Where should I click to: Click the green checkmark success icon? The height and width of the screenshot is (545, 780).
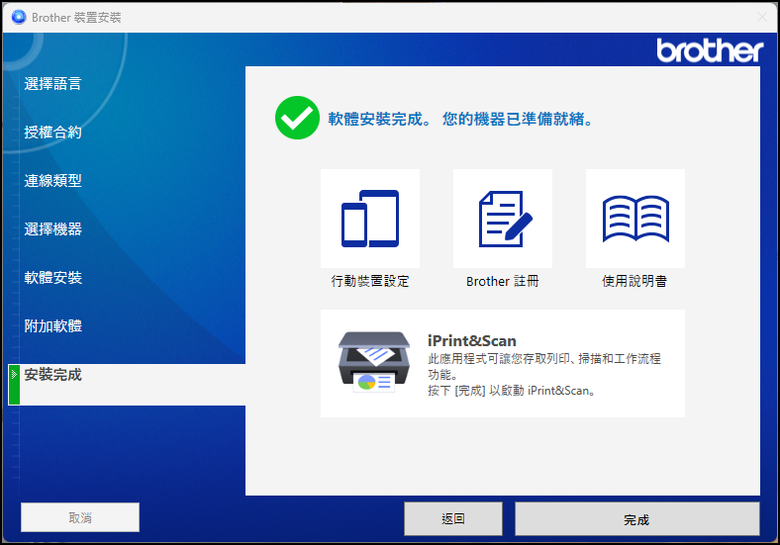click(x=297, y=118)
